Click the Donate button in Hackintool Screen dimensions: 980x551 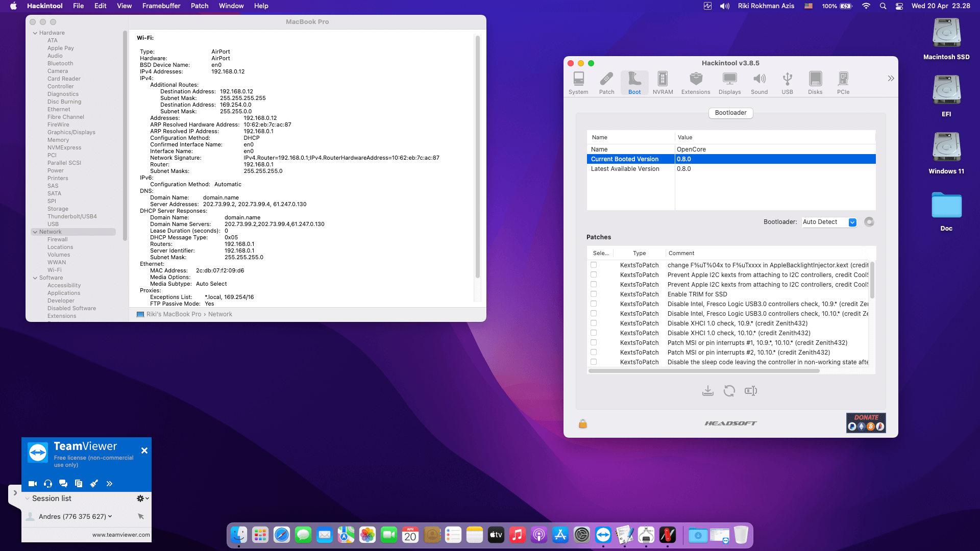pyautogui.click(x=866, y=423)
